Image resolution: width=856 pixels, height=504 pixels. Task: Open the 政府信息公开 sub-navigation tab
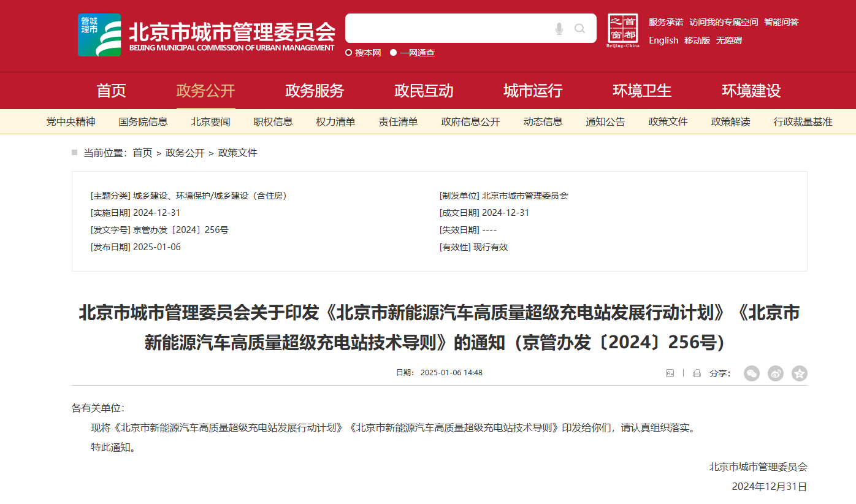[470, 121]
